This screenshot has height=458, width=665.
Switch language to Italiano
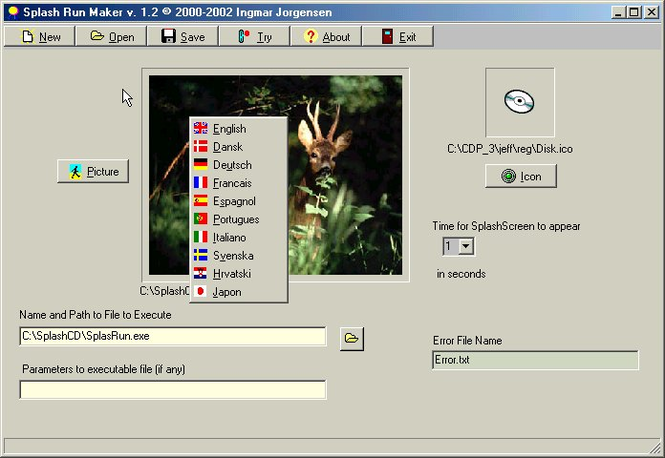(239, 237)
